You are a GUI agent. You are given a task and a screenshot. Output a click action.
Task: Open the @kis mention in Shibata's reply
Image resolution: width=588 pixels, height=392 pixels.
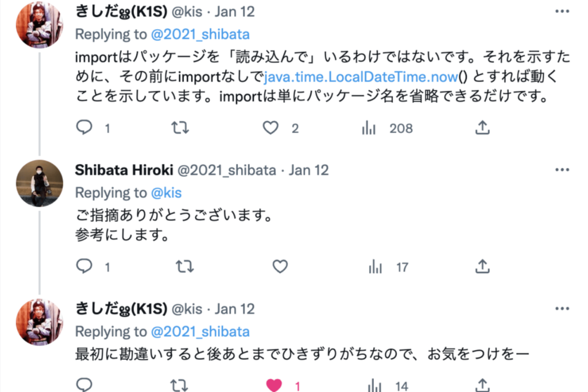point(166,193)
